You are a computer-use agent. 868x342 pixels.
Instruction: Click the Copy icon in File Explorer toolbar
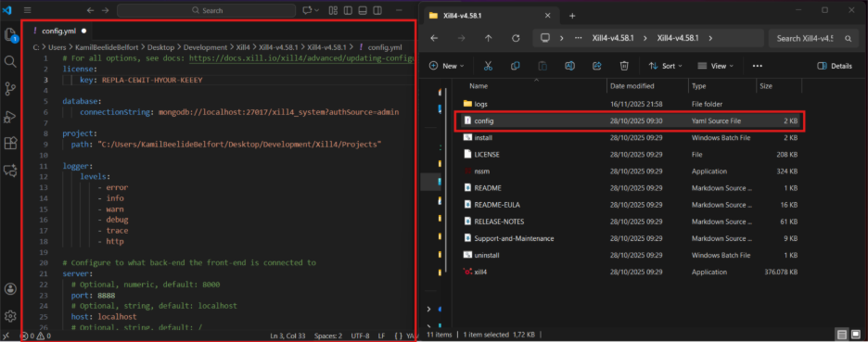pos(516,66)
